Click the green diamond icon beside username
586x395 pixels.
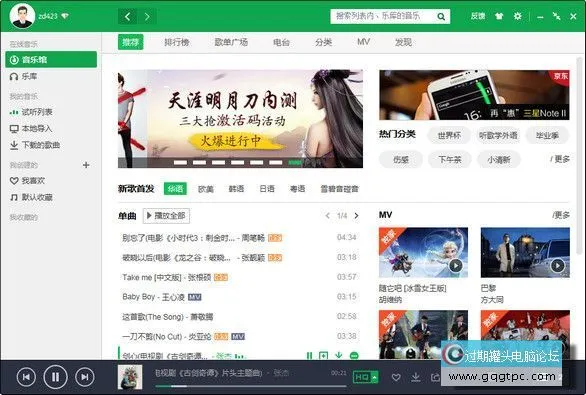pos(65,16)
